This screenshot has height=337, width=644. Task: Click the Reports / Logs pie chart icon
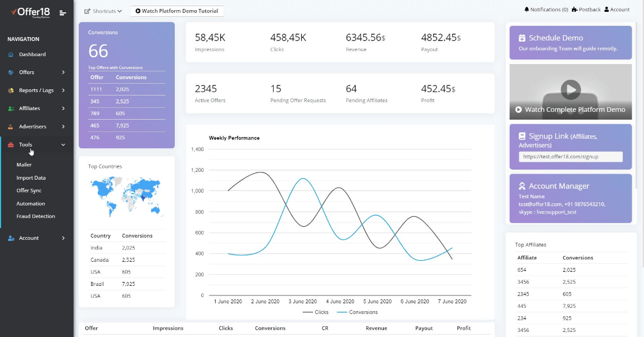coord(11,90)
